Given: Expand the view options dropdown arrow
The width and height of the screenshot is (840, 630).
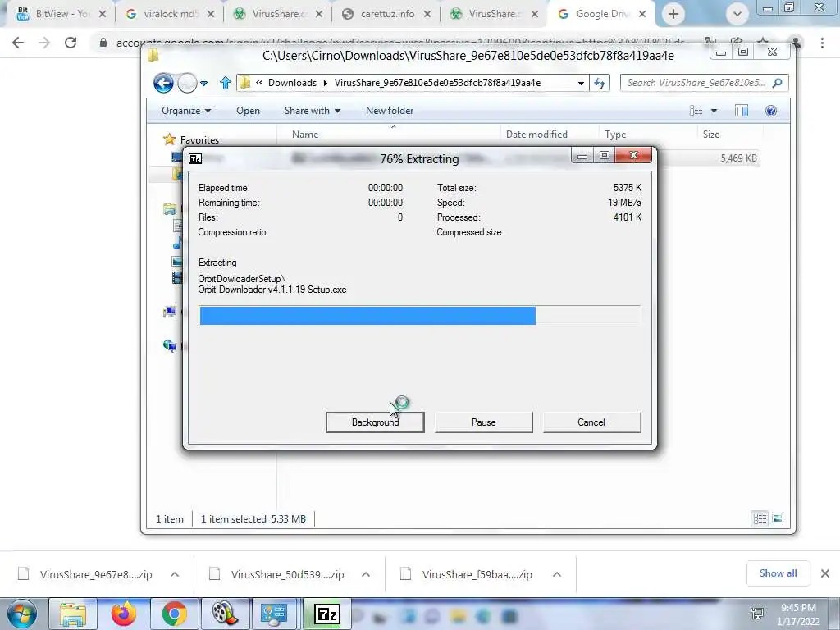Looking at the screenshot, I should (x=714, y=111).
